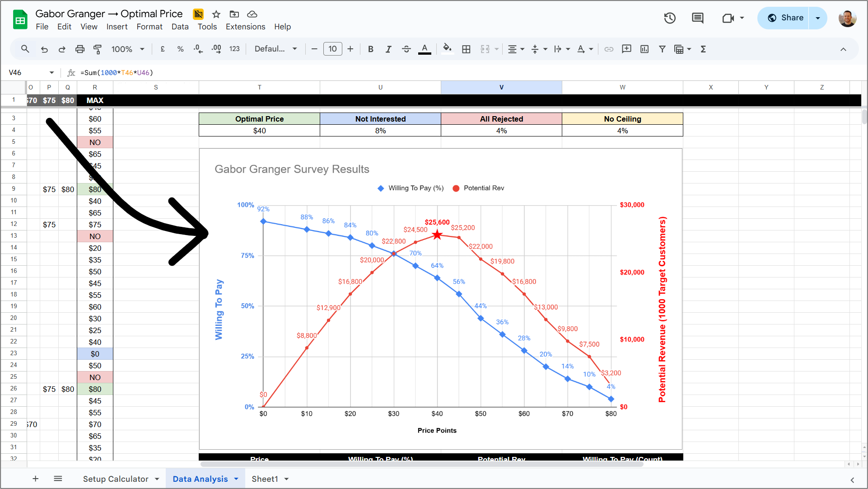Click the insert link icon

609,49
